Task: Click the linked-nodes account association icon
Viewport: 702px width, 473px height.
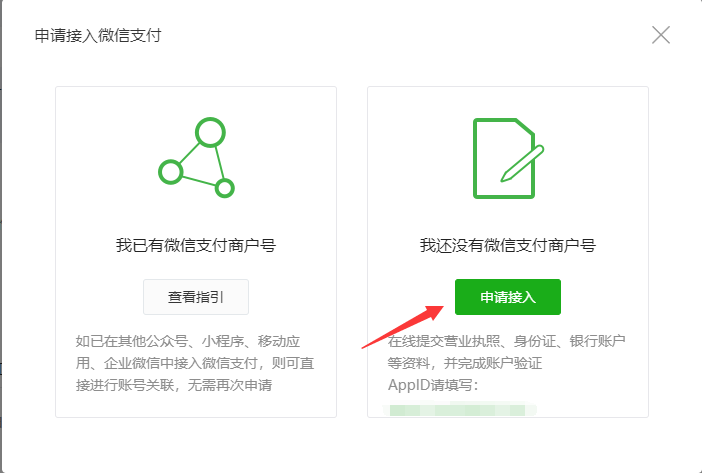Action: [x=196, y=158]
